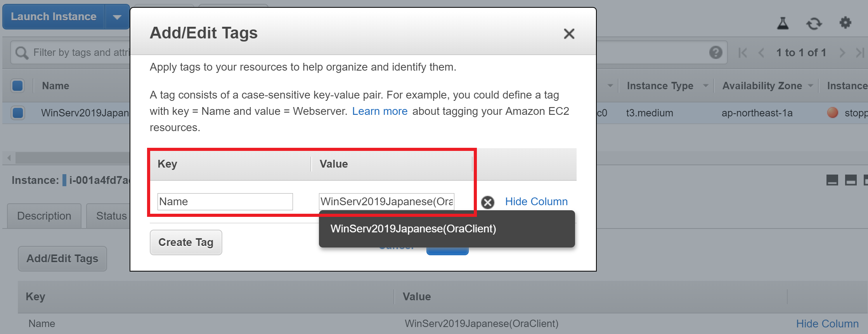
Task: Switch to the Status tab
Action: 111,216
